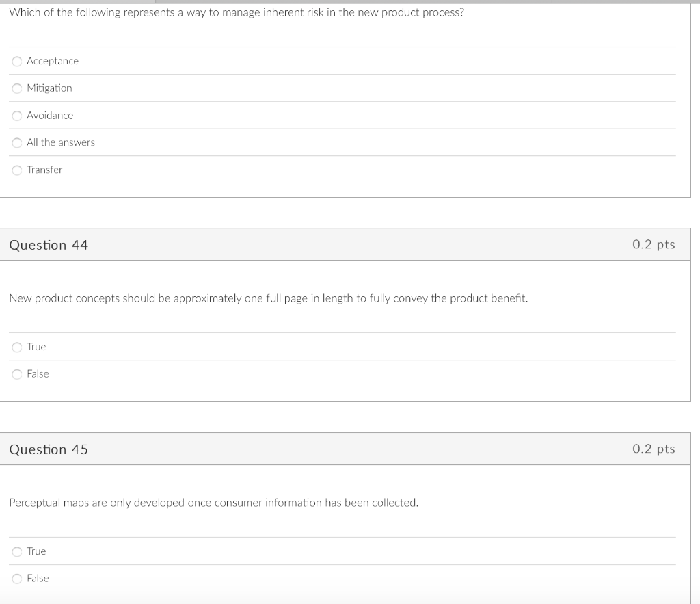Click the True label under Question 45
This screenshot has height=604, width=700.
point(36,551)
